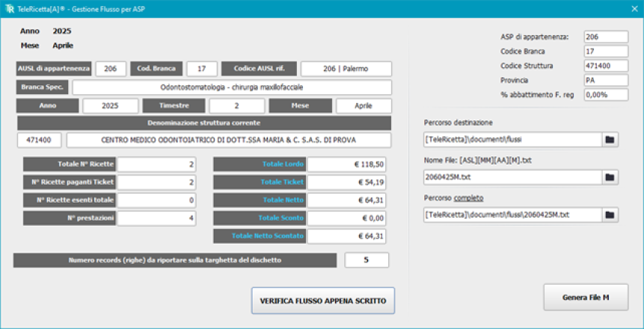Select the file name field 2060425M.txt
The width and height of the screenshot is (644, 329).
512,177
